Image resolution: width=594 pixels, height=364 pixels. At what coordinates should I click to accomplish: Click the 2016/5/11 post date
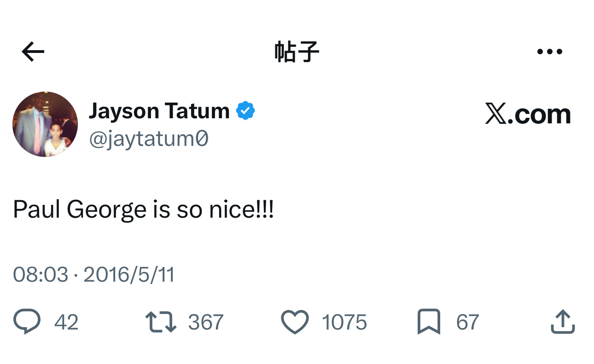129,274
